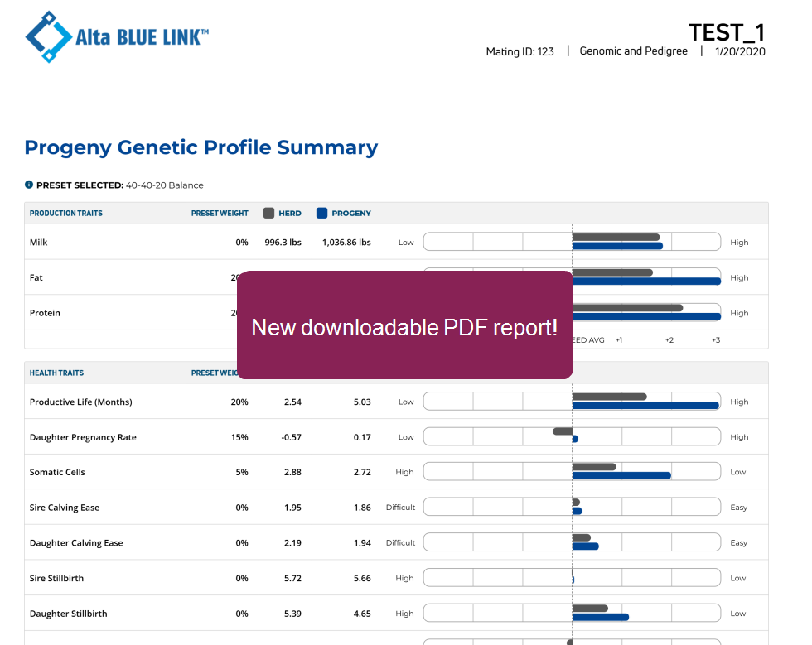Select the Progeny Genetic Profile Summary heading
The width and height of the screenshot is (812, 645).
tap(201, 147)
